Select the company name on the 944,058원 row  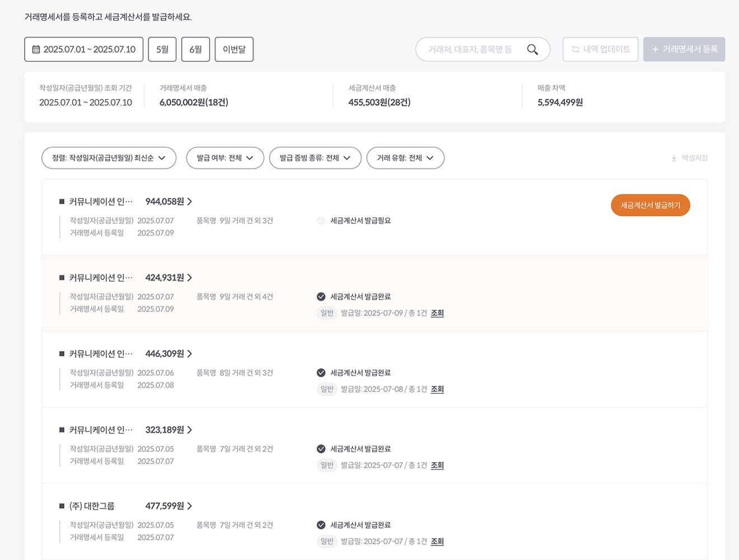[101, 202]
